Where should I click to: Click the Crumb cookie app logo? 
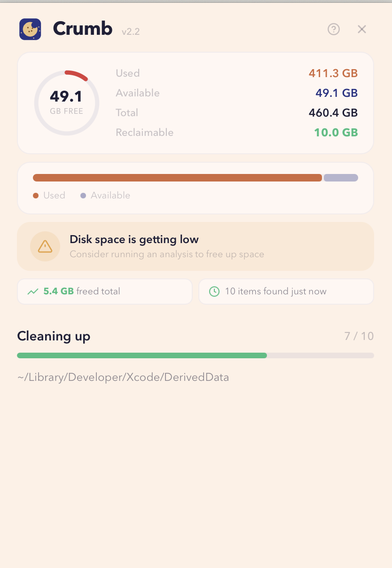click(30, 29)
